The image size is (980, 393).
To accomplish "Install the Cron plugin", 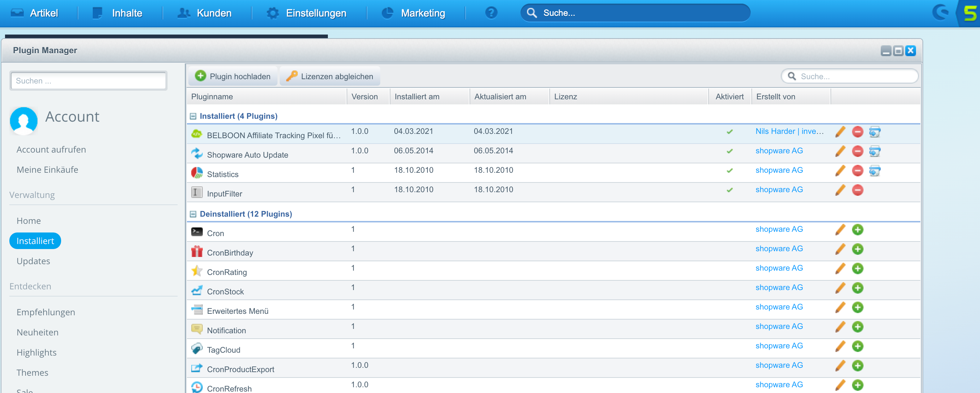I will [857, 230].
